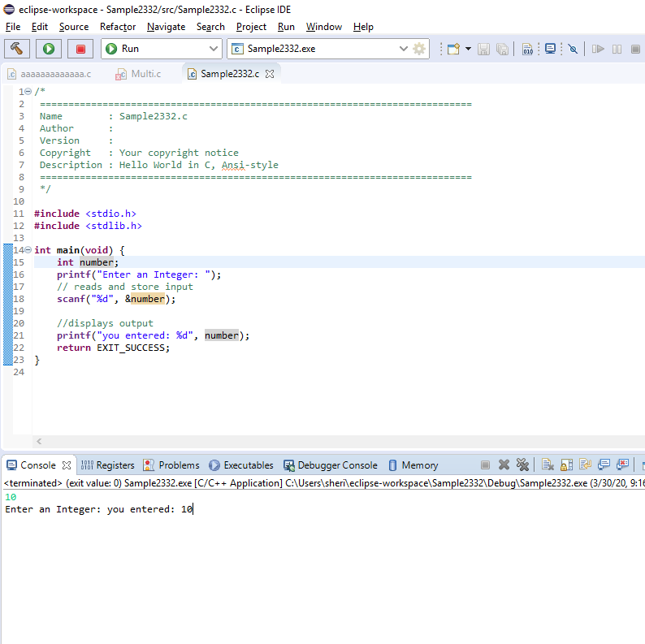This screenshot has height=644, width=645.
Task: Open the Problems view tab
Action: pyautogui.click(x=171, y=465)
